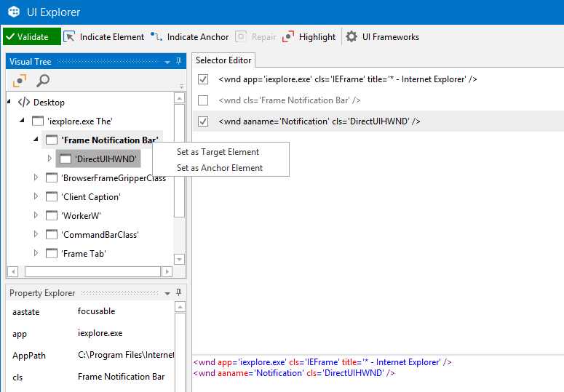This screenshot has width=564, height=392.
Task: Uncheck the iexplore.exe IEFrame selector row
Action: tap(203, 79)
